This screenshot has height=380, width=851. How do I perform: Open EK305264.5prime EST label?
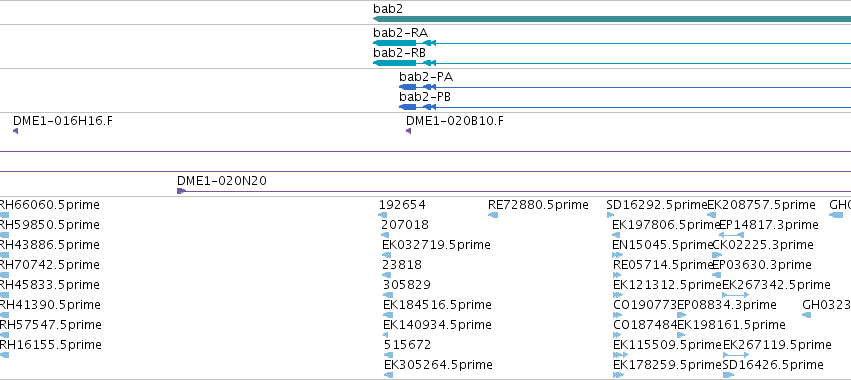click(x=439, y=364)
